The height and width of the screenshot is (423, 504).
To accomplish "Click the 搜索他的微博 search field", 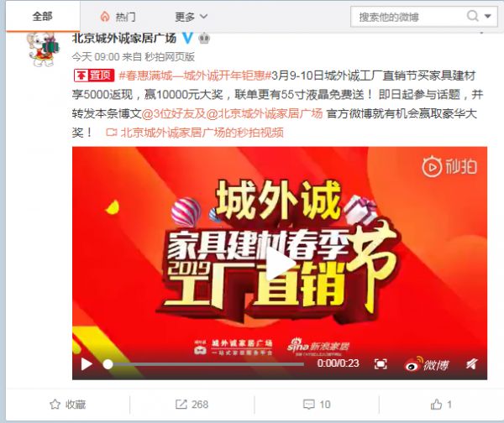I will coord(408,16).
